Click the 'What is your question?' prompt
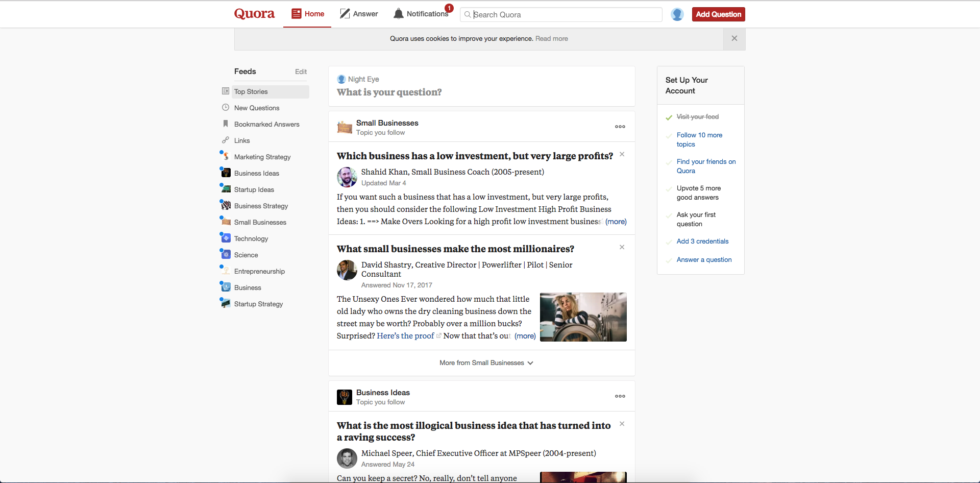 point(389,92)
